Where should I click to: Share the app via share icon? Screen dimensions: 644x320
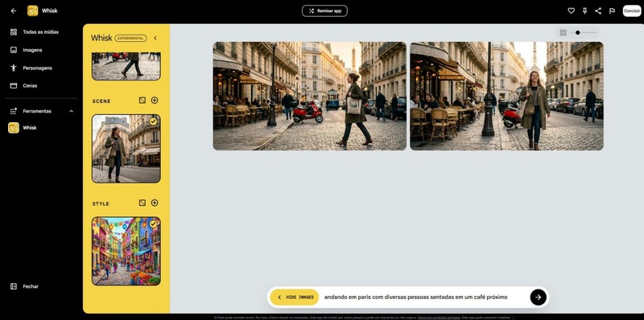pyautogui.click(x=598, y=11)
